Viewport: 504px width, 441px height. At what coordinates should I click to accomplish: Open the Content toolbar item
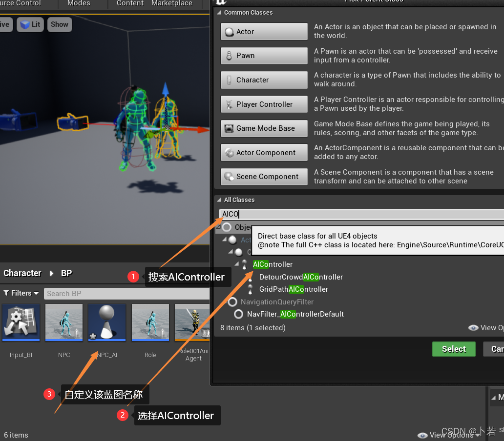pos(130,3)
